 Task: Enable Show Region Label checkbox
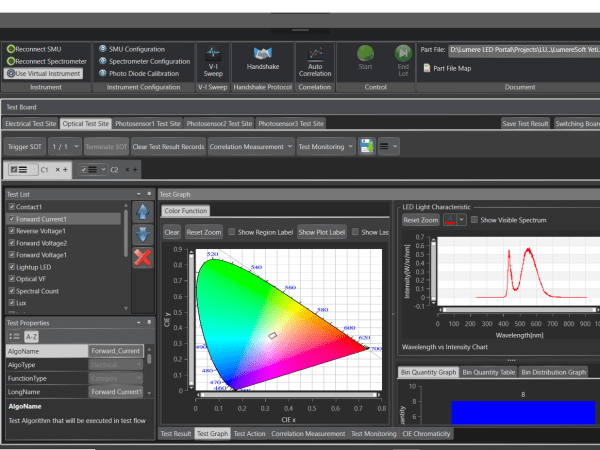click(x=233, y=231)
